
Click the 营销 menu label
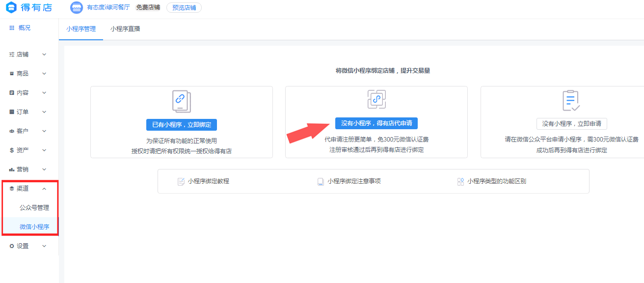23,170
